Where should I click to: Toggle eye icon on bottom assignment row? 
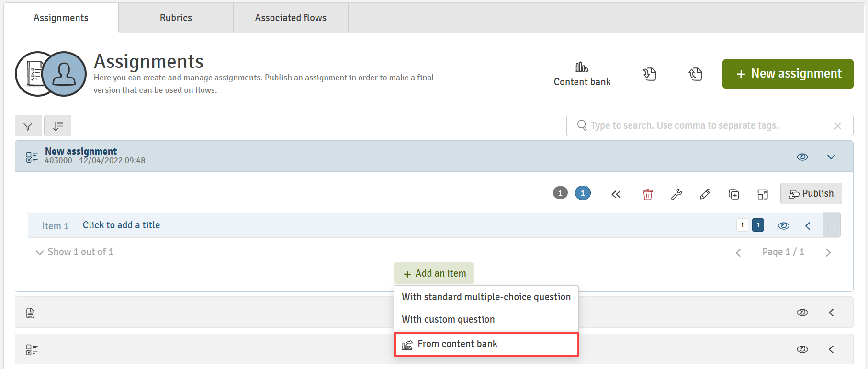click(x=802, y=349)
